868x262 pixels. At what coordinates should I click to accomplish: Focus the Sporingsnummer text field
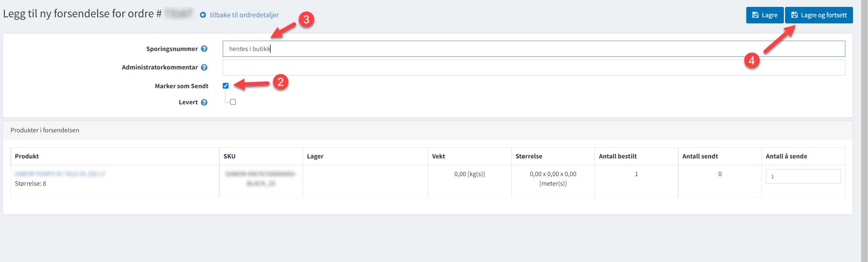(533, 49)
